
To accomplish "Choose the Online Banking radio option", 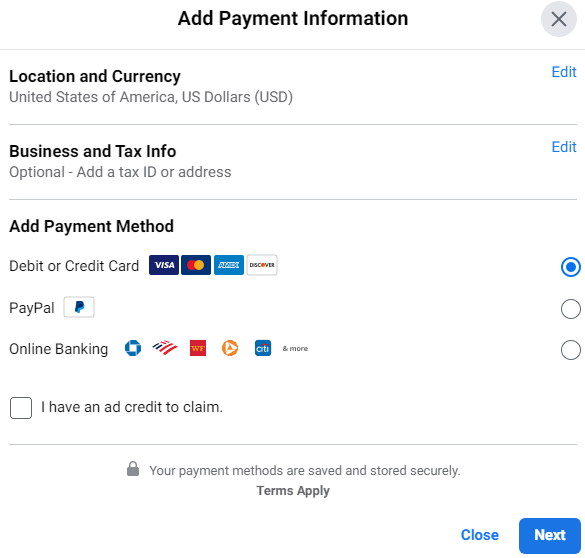I will (x=570, y=350).
